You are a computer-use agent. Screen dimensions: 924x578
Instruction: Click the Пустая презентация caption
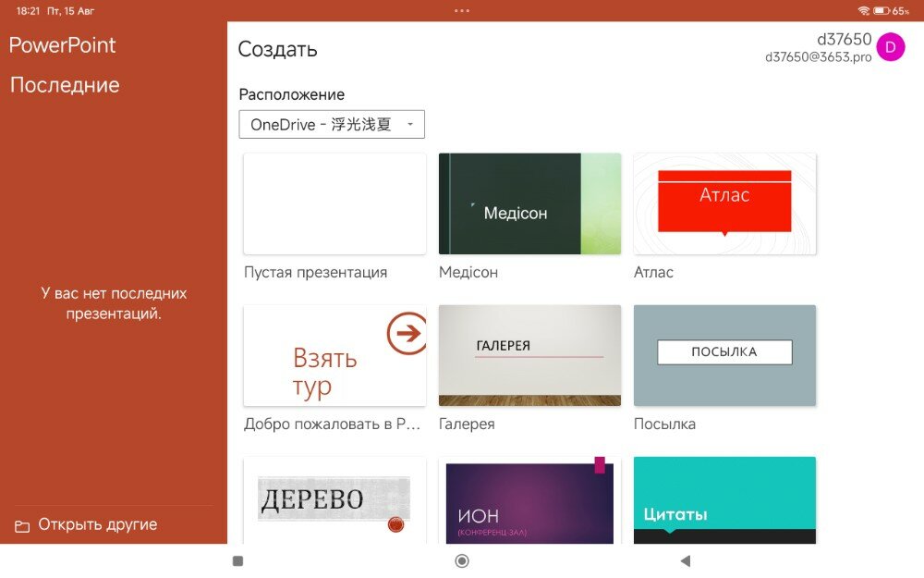316,273
